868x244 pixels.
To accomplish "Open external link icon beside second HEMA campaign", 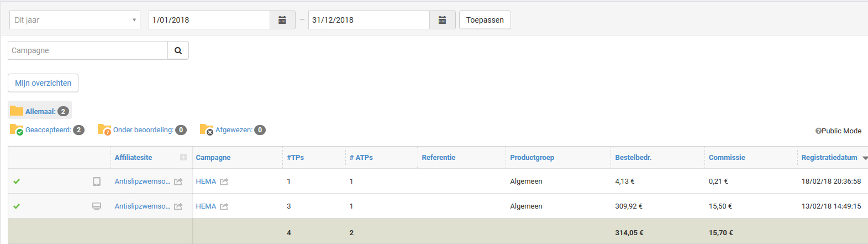I will (224, 206).
